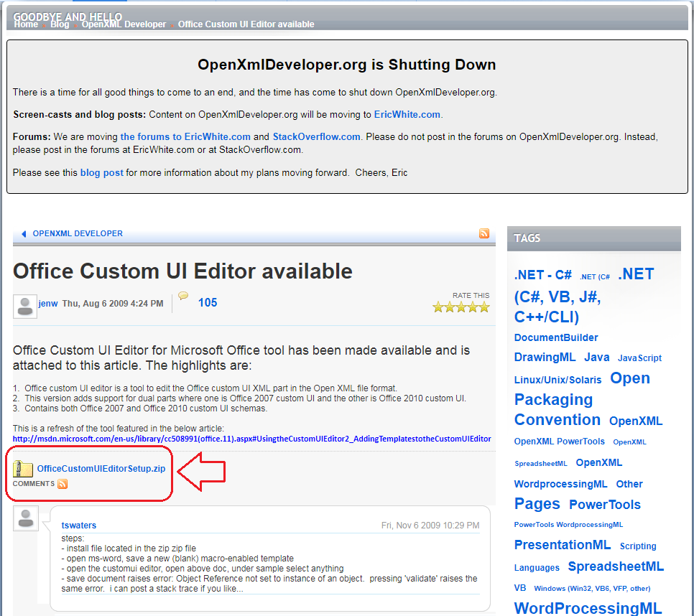Screen dimensions: 694x616
Task: Click the COMMENTS label under the attachment
Action: click(34, 484)
